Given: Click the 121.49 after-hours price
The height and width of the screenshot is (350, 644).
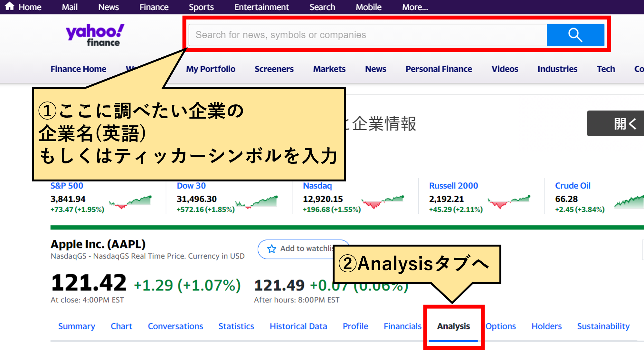Looking at the screenshot, I should (x=279, y=285).
